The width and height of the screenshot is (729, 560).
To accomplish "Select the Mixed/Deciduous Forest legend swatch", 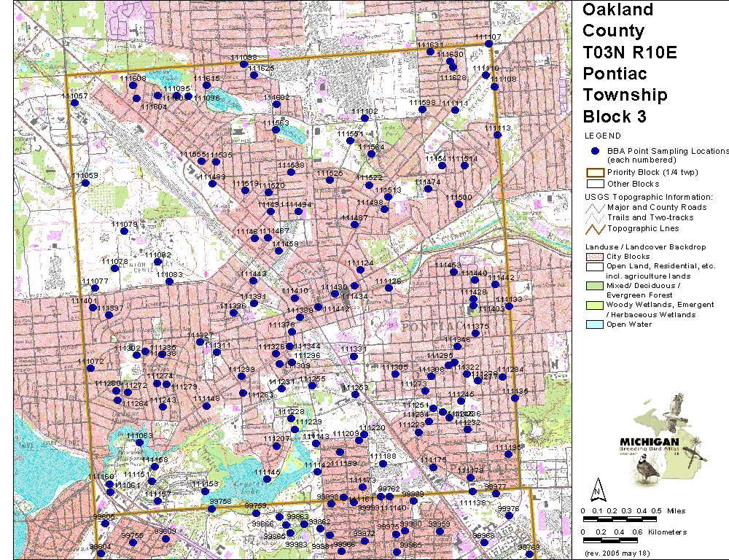I will pos(594,286).
